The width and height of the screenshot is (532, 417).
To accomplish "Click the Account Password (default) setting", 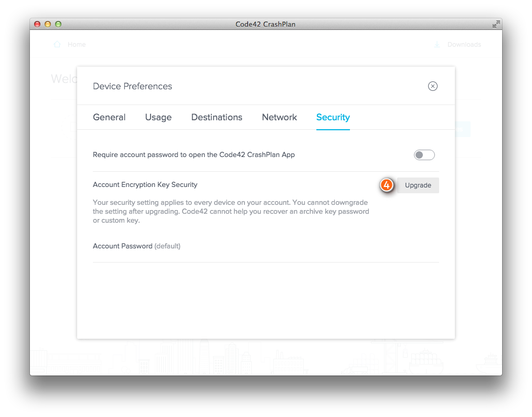I will (136, 246).
